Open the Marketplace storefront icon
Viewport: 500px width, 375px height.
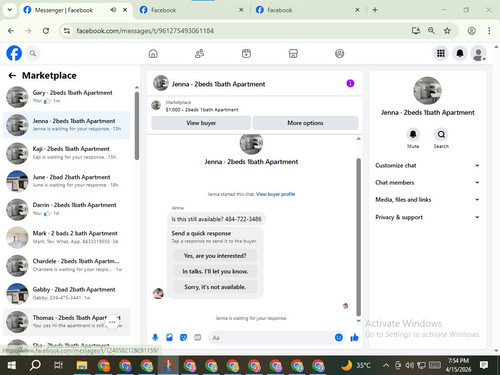(293, 53)
